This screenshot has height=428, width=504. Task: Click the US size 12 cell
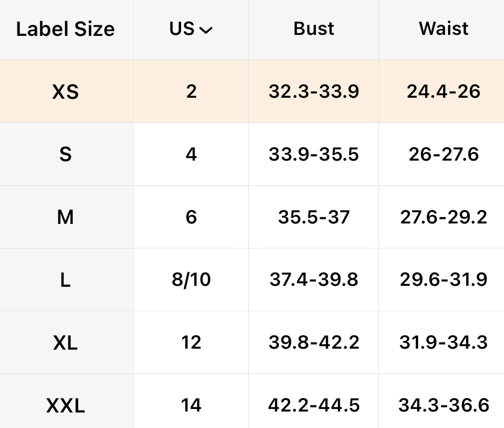click(191, 343)
